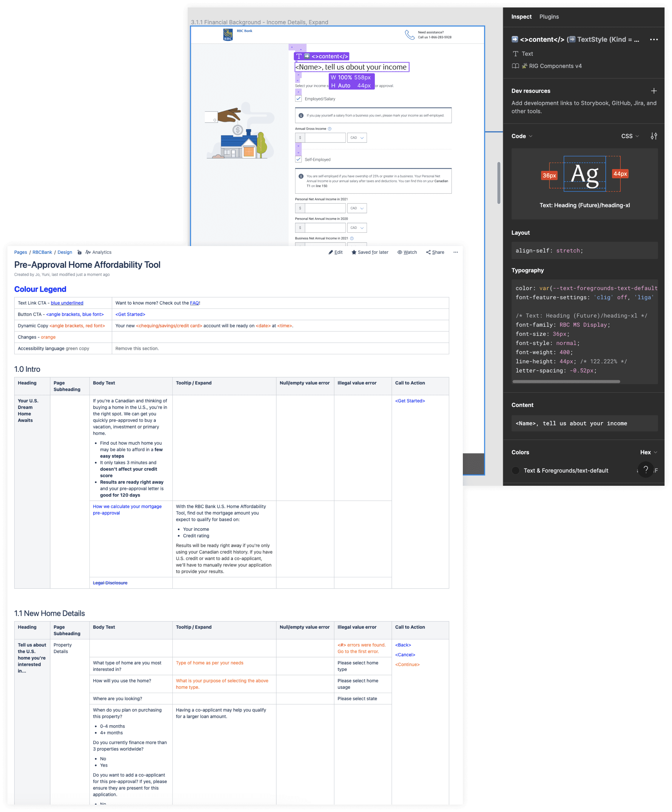Image resolution: width=672 pixels, height=812 pixels.
Task: Click the Saved for later star
Action: coord(354,253)
